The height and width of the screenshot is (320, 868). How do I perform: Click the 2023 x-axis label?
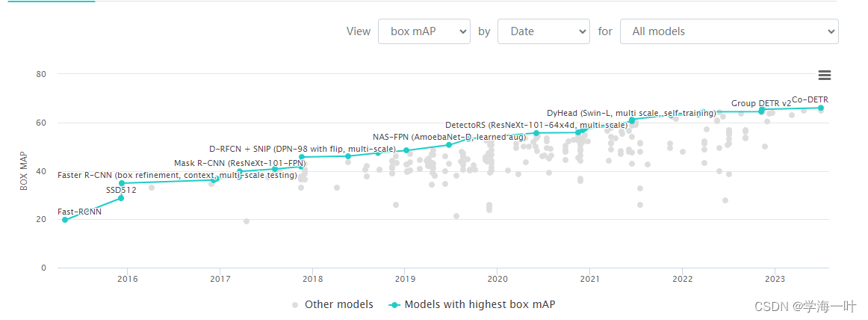click(775, 279)
